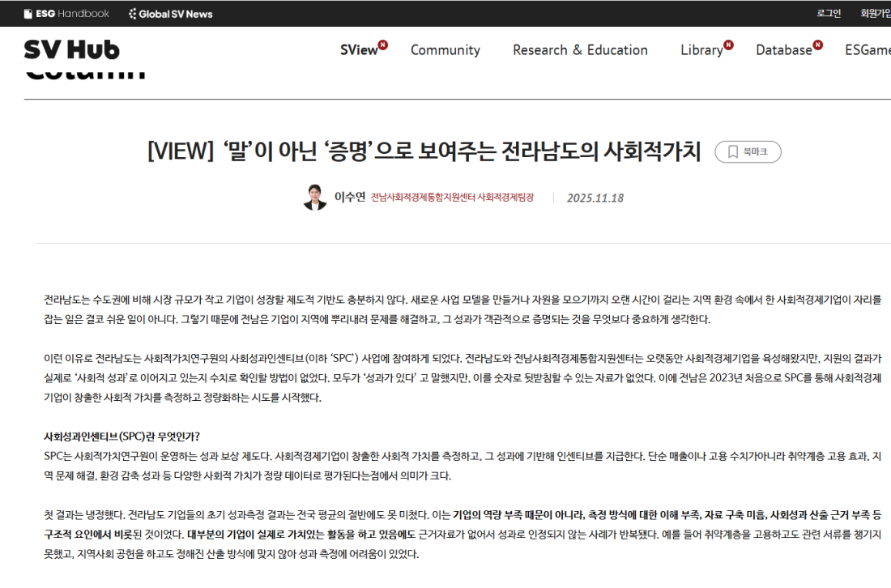Click the red N badge beside SView

383,45
